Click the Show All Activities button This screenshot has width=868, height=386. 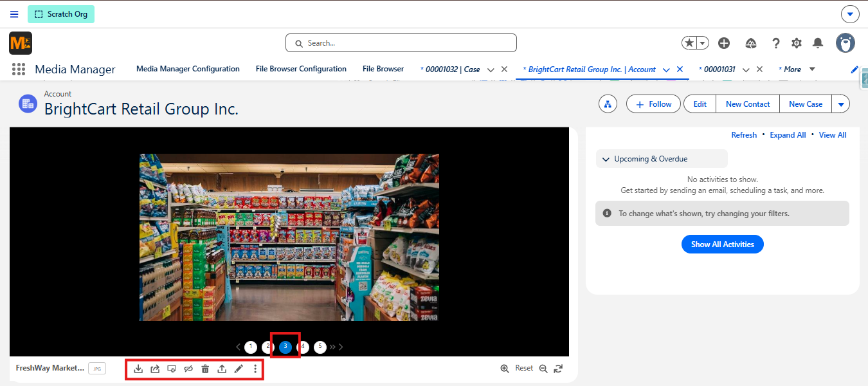pyautogui.click(x=722, y=244)
